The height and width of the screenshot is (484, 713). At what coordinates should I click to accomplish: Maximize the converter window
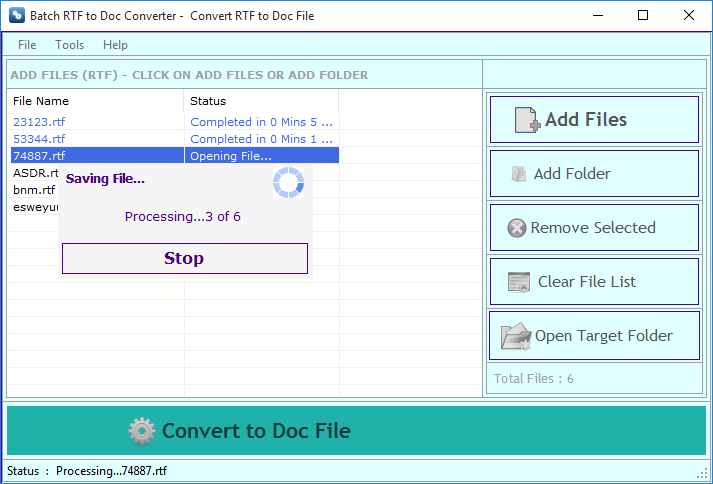coord(643,15)
